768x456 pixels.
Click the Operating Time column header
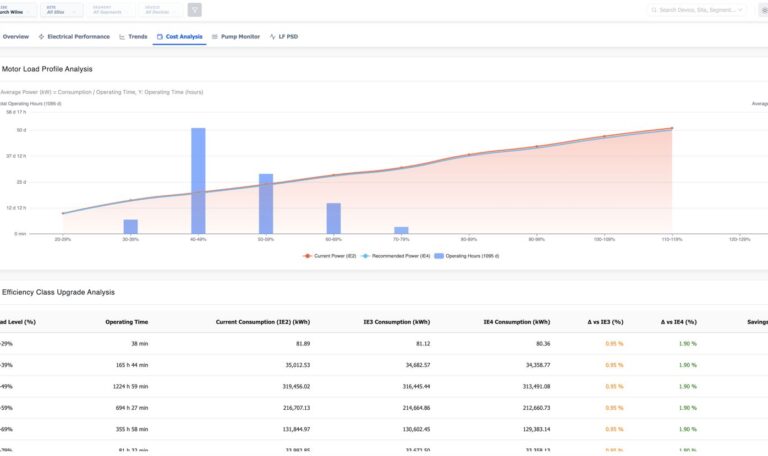pyautogui.click(x=126, y=322)
